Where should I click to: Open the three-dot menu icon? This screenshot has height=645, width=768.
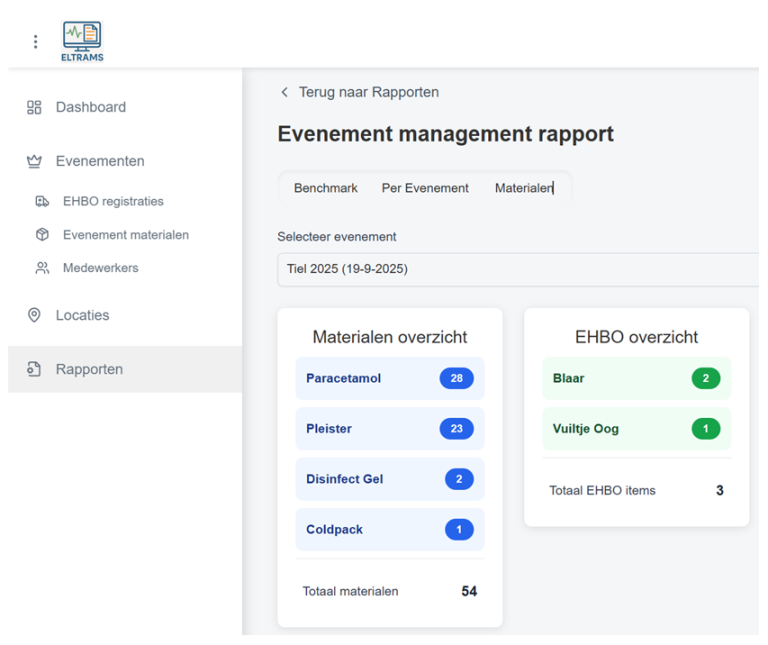click(x=35, y=41)
